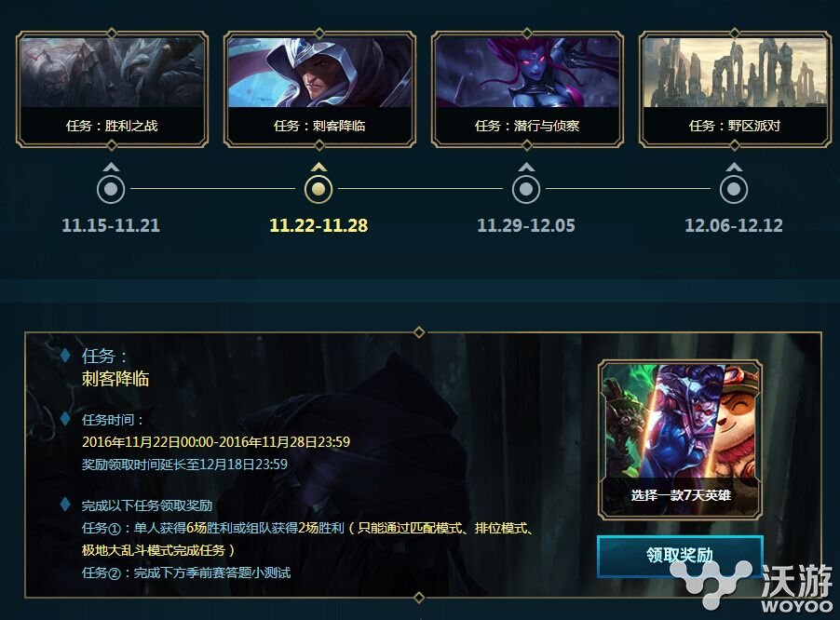This screenshot has width=840, height=620.
Task: Select the 11.15-11.21 timeline radio marker
Action: pos(111,189)
